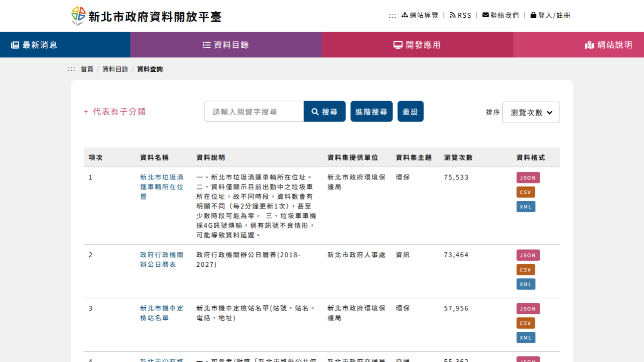This screenshot has width=644, height=362.
Task: Download XML for 新北市機車定檢站名單
Action: tap(526, 338)
